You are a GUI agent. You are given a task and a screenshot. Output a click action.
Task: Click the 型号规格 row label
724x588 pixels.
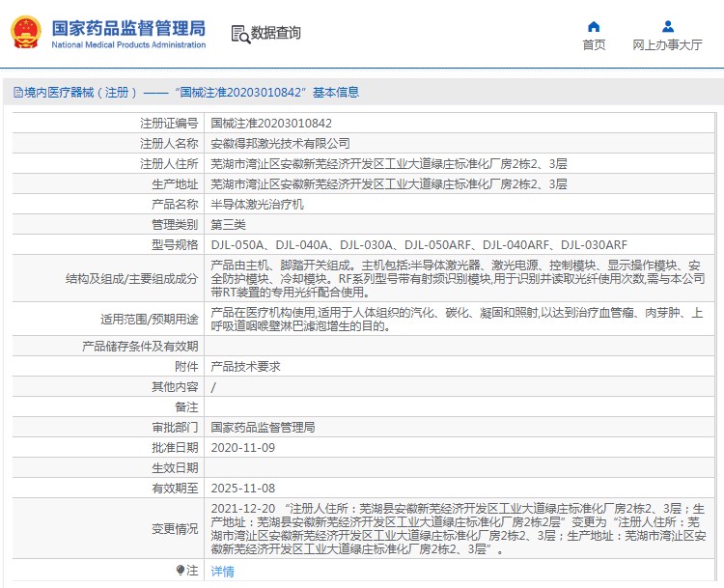175,245
